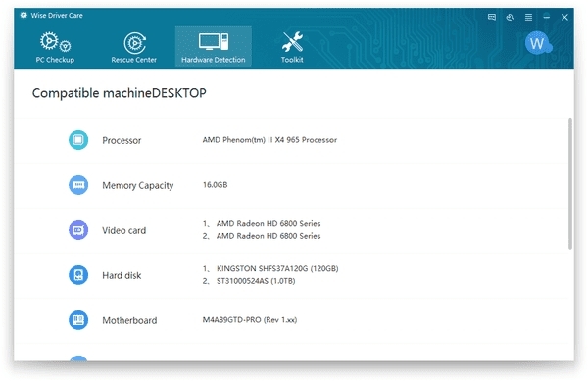
Task: Switch to the Rescue Center tab
Action: coord(134,47)
